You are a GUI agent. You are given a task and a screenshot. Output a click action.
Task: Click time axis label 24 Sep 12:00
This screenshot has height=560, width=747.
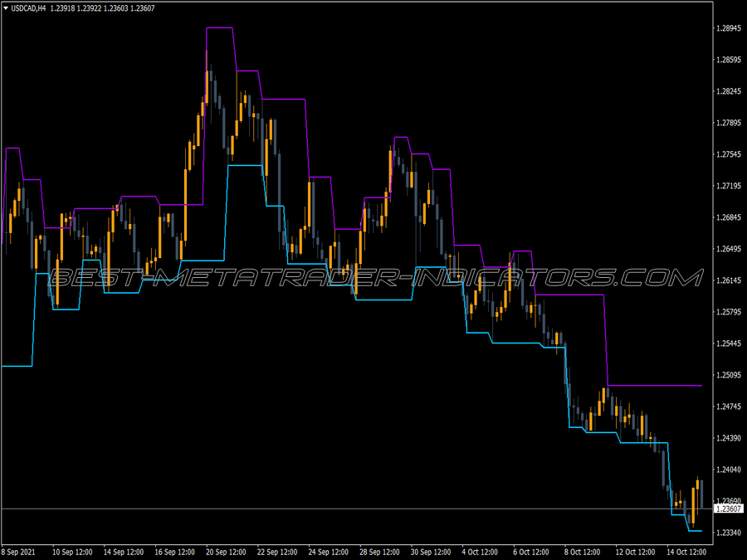(x=328, y=552)
